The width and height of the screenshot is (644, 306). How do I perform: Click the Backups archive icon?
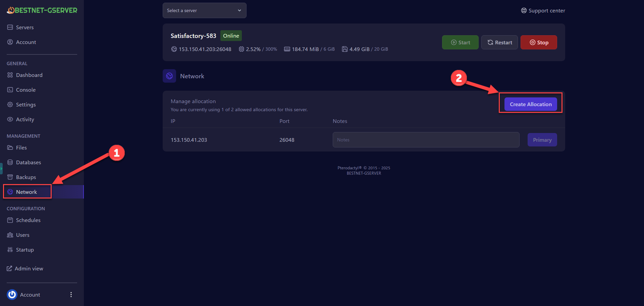coord(10,177)
